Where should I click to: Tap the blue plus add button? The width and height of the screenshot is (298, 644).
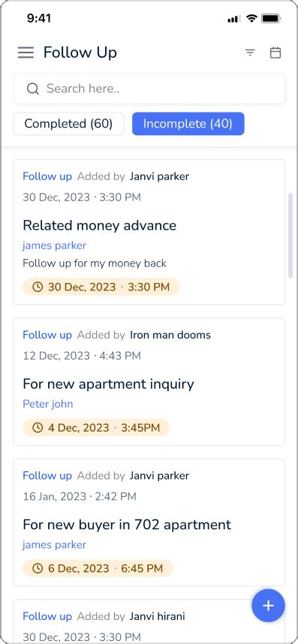pos(268,606)
